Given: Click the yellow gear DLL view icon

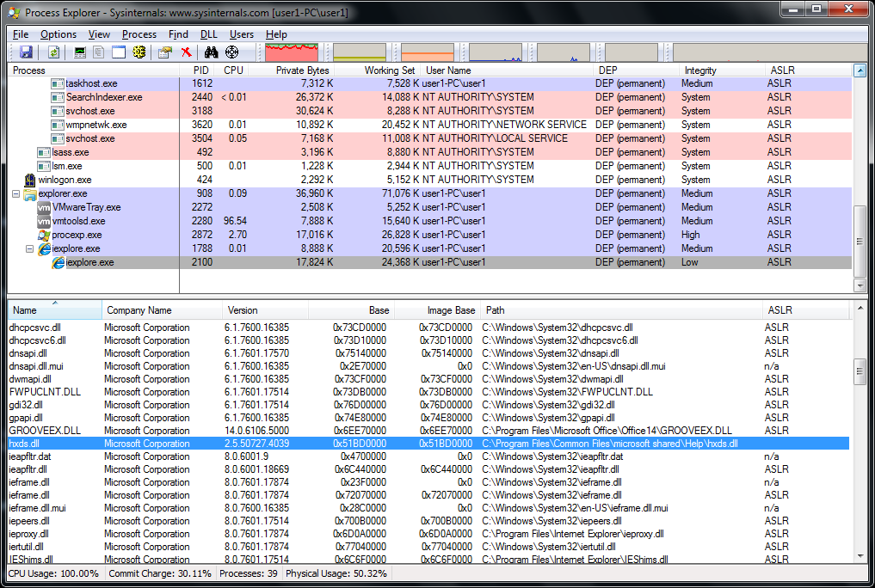Looking at the screenshot, I should [139, 52].
